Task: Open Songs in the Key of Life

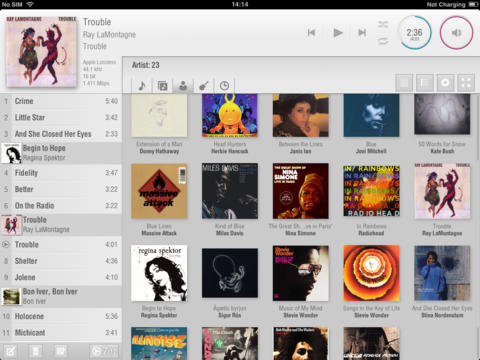Action: tap(371, 273)
